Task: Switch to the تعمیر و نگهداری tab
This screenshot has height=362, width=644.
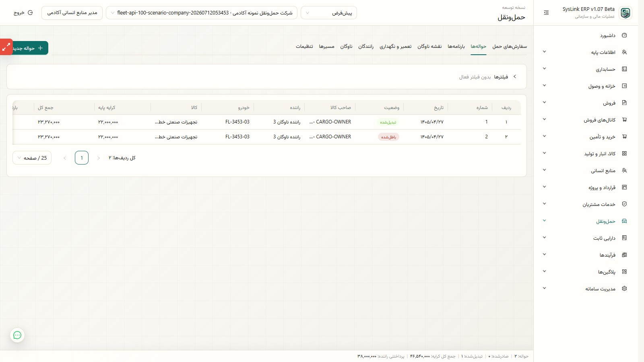Action: (396, 47)
